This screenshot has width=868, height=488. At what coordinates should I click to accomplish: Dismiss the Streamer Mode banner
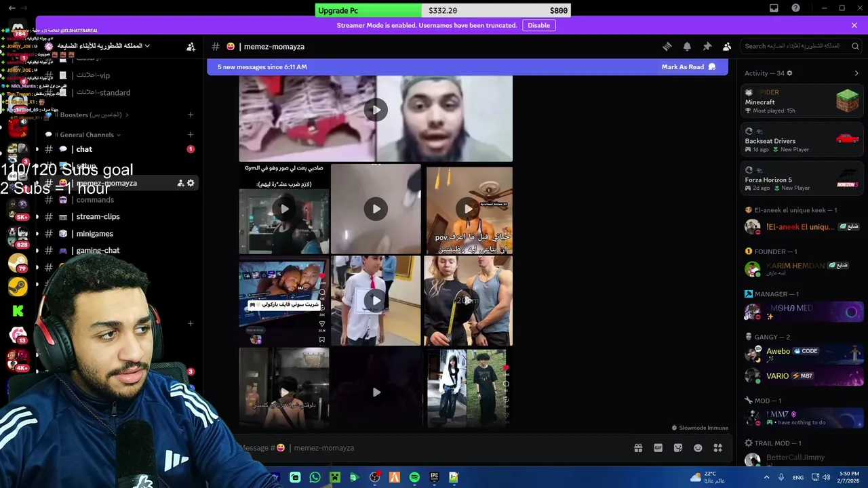tap(854, 25)
